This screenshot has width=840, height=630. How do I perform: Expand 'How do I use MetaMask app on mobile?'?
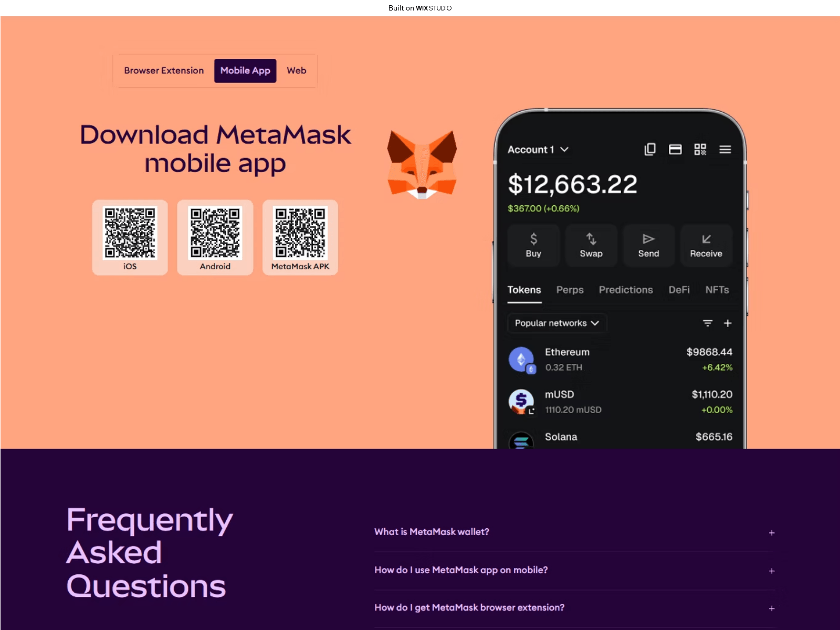point(772,571)
